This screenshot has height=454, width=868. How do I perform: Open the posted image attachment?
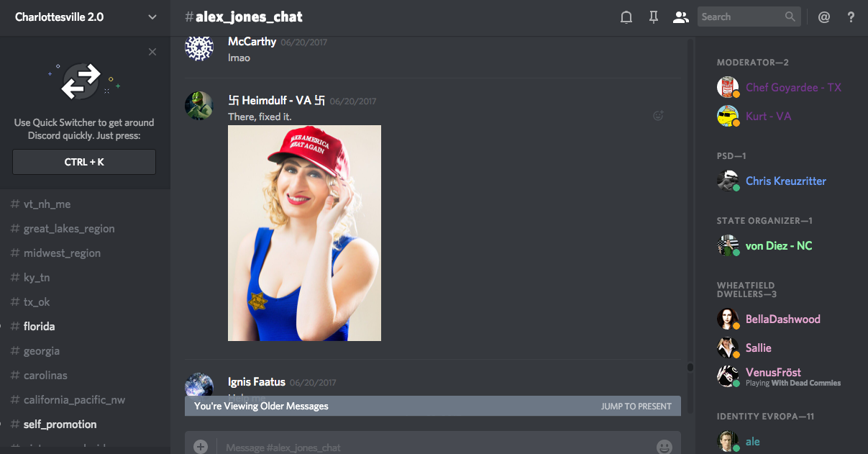point(304,233)
